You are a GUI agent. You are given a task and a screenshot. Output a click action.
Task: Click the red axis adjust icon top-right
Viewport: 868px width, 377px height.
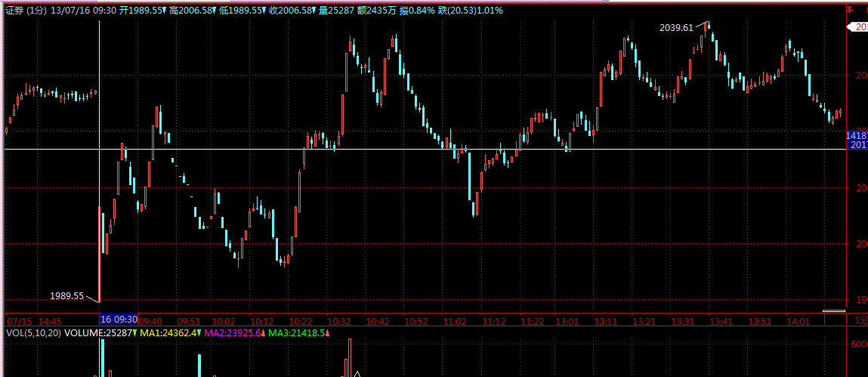850,11
